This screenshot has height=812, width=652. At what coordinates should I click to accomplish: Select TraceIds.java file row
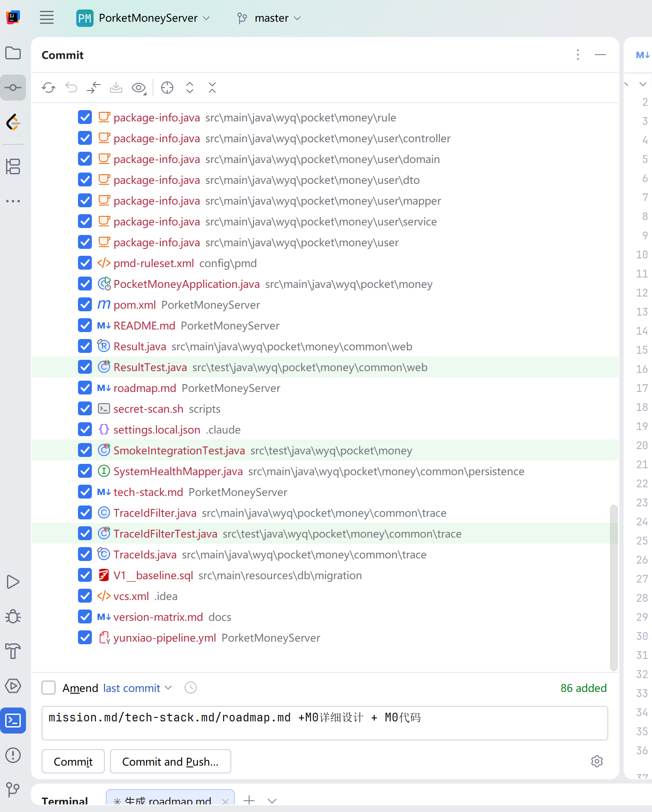(325, 554)
